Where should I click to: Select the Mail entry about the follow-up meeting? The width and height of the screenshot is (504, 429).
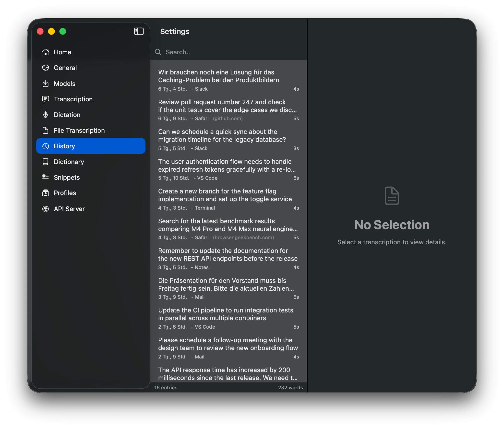click(x=228, y=348)
